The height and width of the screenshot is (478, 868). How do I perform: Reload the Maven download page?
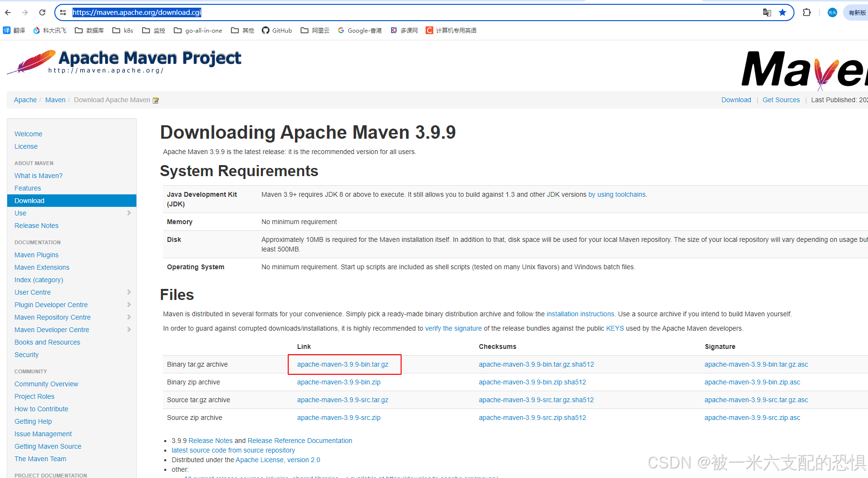coord(42,12)
